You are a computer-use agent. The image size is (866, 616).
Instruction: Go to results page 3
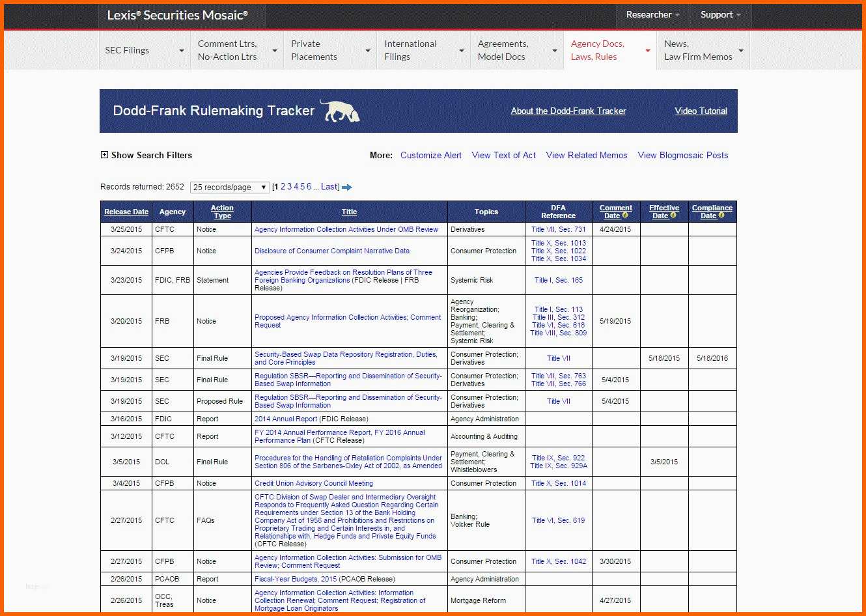(290, 187)
